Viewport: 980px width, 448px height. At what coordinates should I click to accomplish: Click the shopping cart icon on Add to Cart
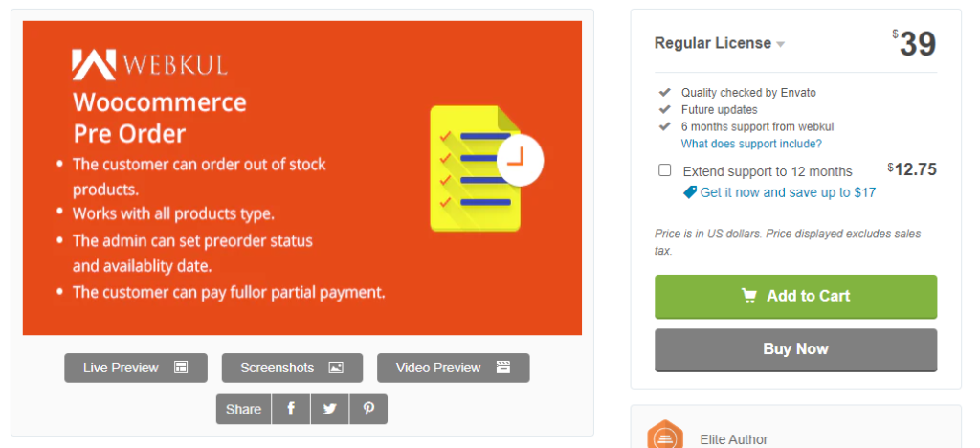point(748,296)
